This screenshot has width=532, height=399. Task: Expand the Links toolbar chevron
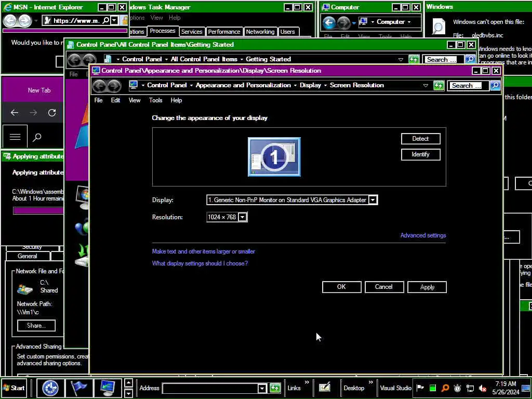click(307, 382)
